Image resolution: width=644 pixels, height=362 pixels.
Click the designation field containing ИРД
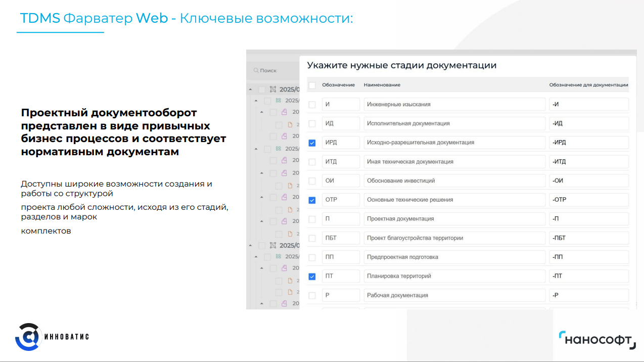coord(341,143)
